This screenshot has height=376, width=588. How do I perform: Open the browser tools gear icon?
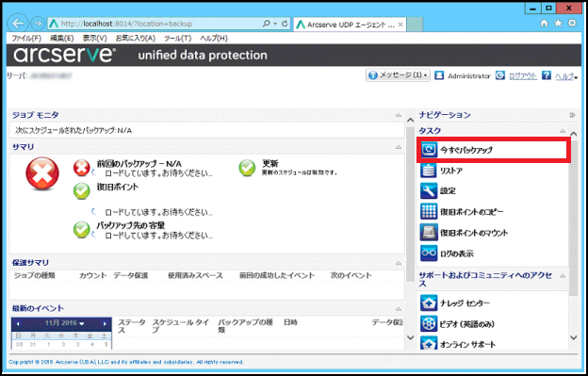[x=572, y=23]
